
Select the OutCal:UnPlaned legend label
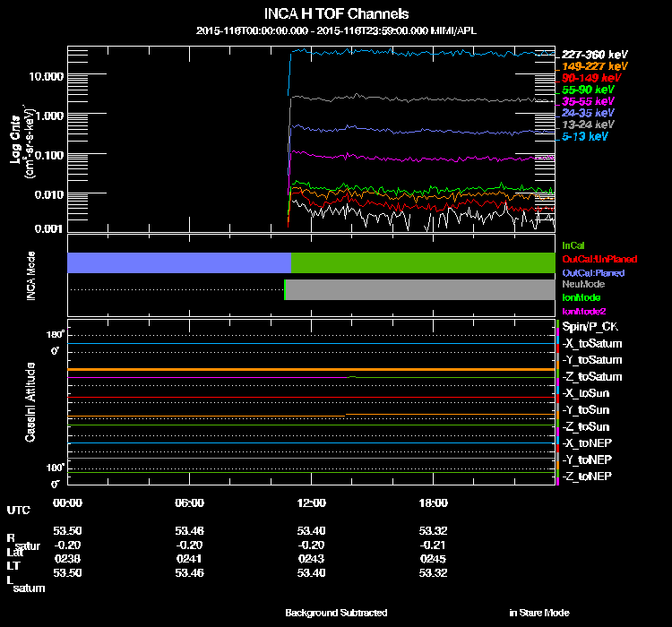click(599, 259)
